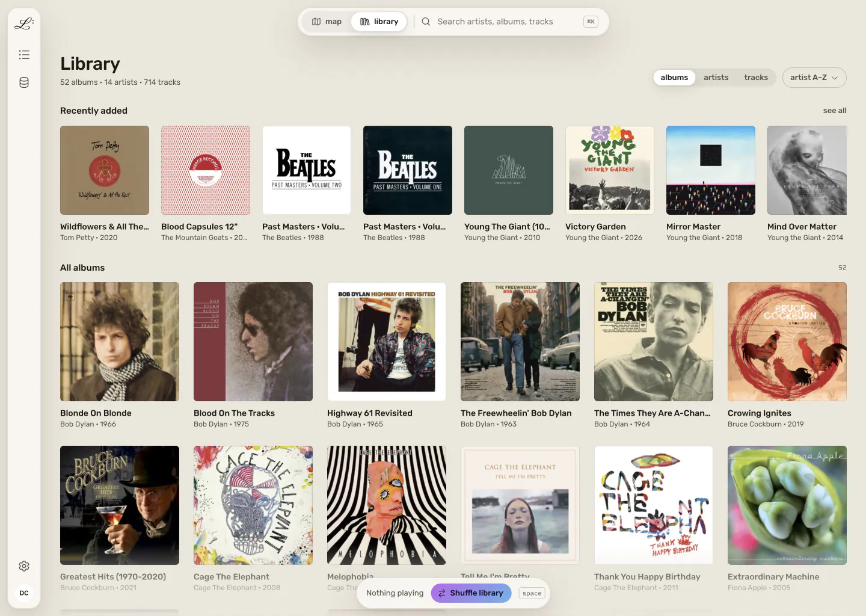The height and width of the screenshot is (616, 866).
Task: Open the Past Masters Volume One cover
Action: pos(408,170)
